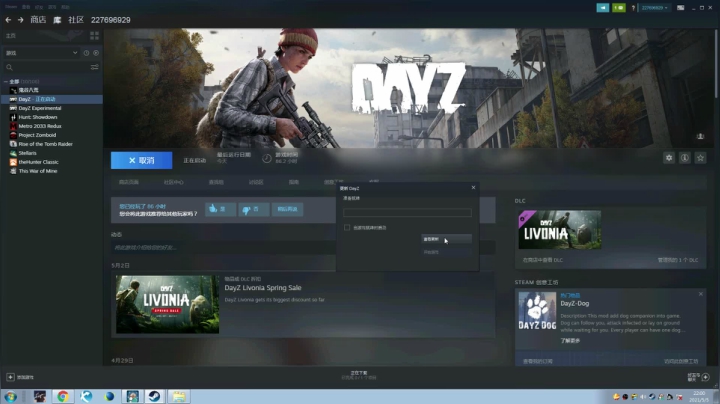720x404 pixels.
Task: Open the Community top menu
Action: (x=76, y=20)
